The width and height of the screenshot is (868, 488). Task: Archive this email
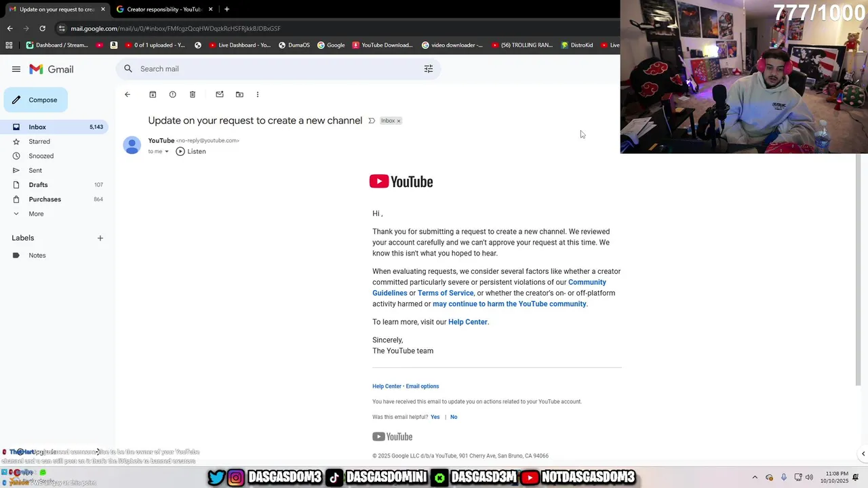tap(153, 94)
